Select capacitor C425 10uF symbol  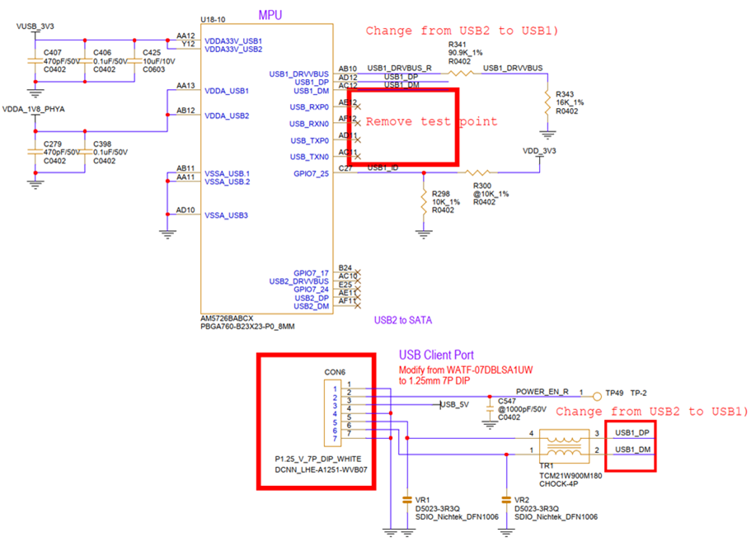(x=134, y=61)
